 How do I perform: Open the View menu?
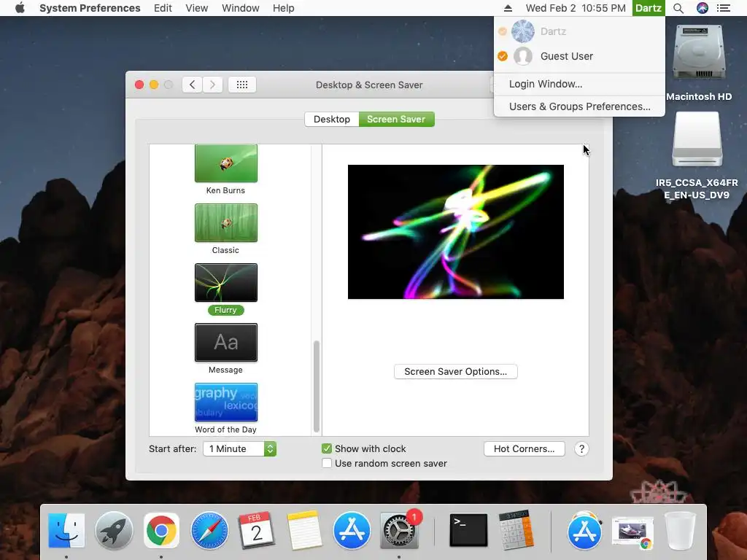[197, 8]
